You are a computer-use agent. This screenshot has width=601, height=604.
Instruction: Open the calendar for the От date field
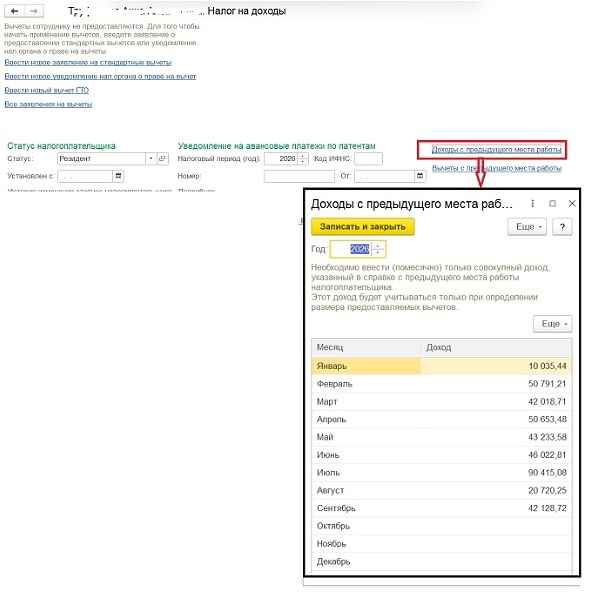pos(420,176)
